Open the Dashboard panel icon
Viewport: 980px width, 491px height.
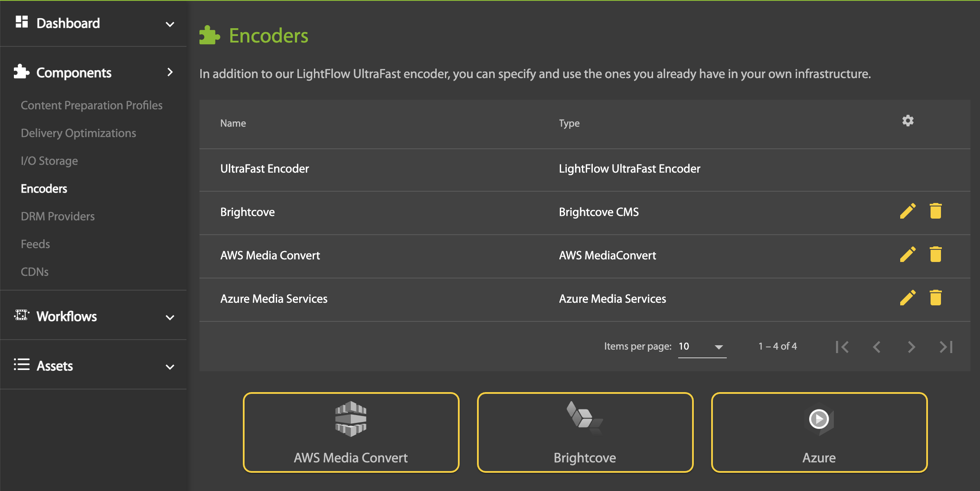pyautogui.click(x=23, y=22)
